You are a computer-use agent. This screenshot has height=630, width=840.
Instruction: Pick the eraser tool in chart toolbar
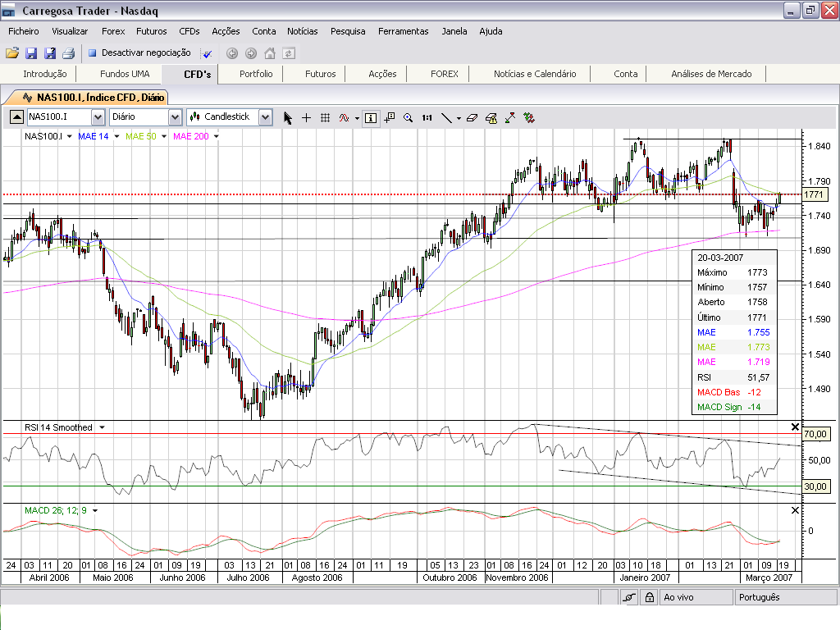point(471,117)
